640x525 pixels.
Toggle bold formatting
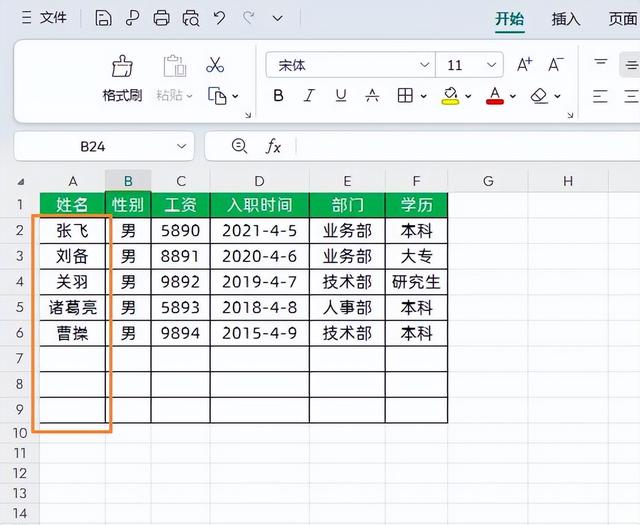pos(278,96)
